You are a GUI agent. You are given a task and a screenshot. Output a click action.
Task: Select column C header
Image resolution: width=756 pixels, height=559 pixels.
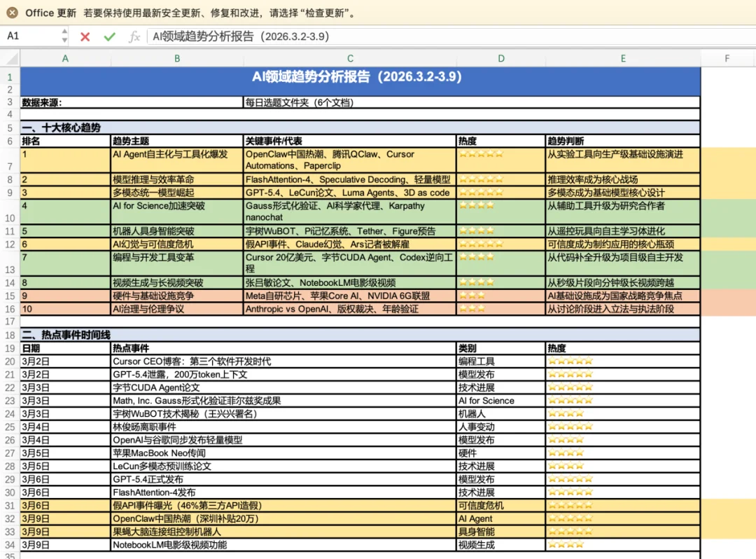(x=350, y=58)
